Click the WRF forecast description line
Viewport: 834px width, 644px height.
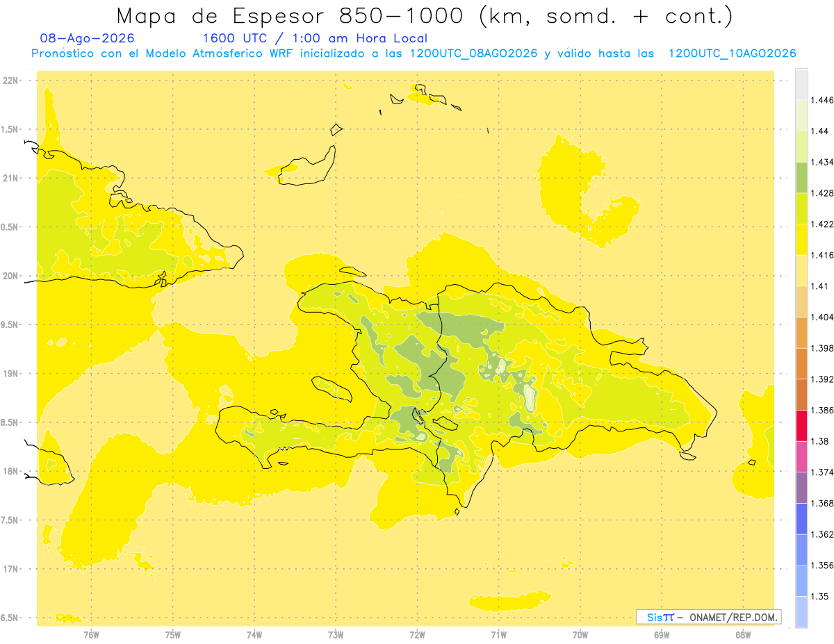coord(414,53)
